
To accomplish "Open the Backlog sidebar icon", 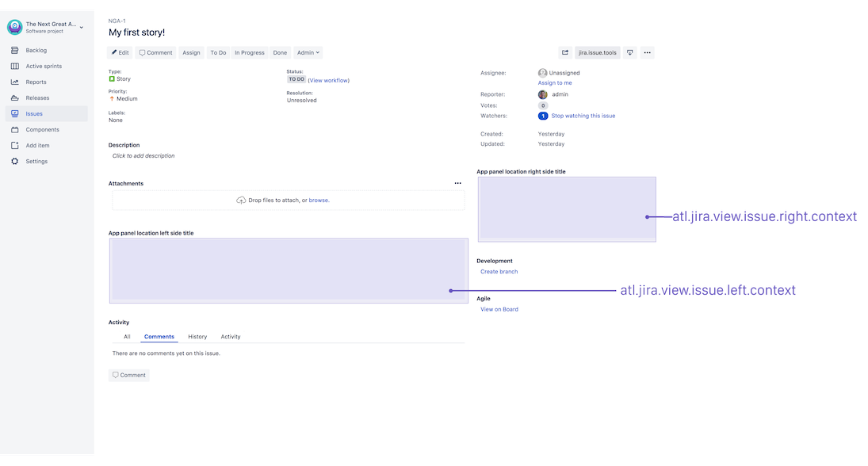I will click(x=15, y=50).
